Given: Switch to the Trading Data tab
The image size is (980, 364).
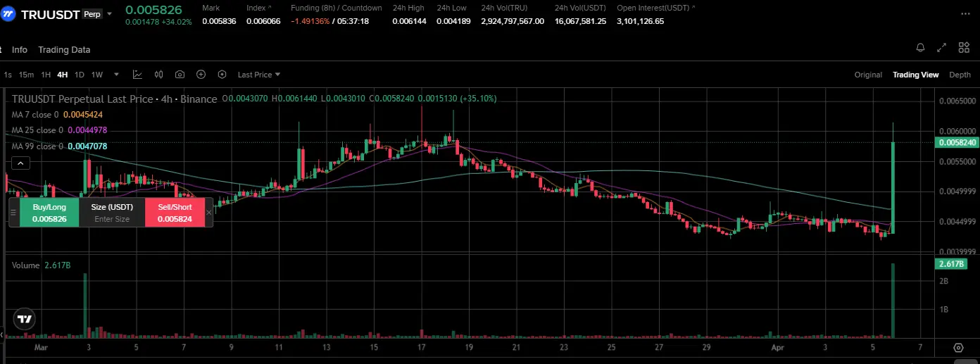Looking at the screenshot, I should tap(64, 50).
